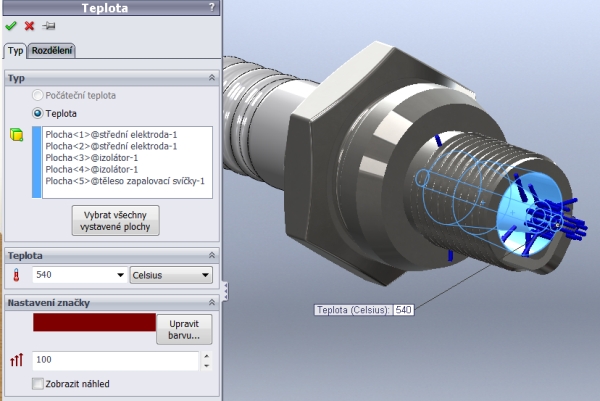This screenshot has width=600, height=401.
Task: Click the dark red symbol color swatch
Action: 94,323
